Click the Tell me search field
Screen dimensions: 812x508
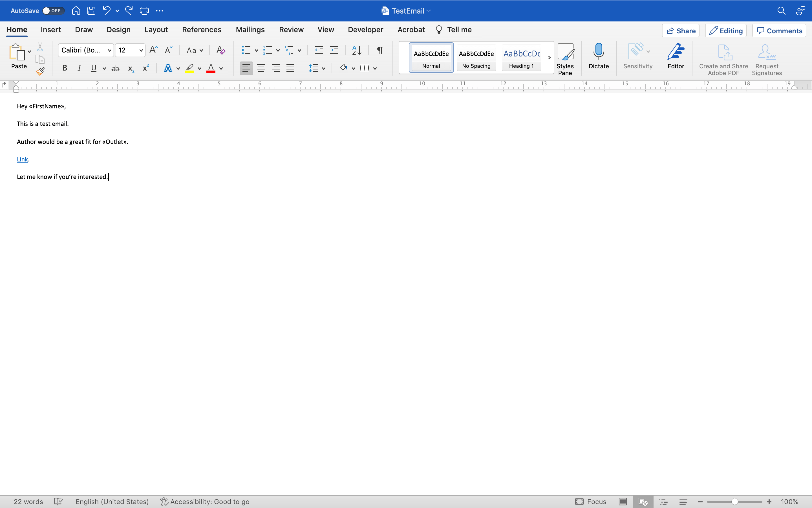[454, 30]
